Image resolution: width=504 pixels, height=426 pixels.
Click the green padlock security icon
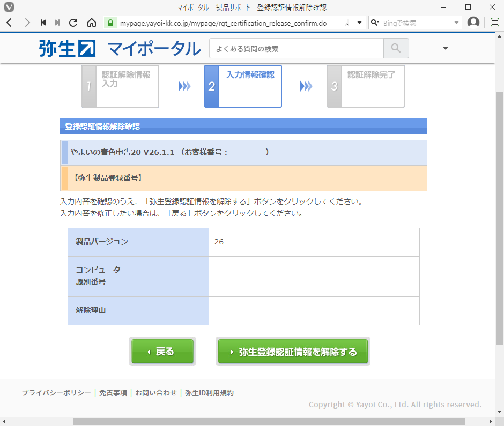pyautogui.click(x=110, y=23)
